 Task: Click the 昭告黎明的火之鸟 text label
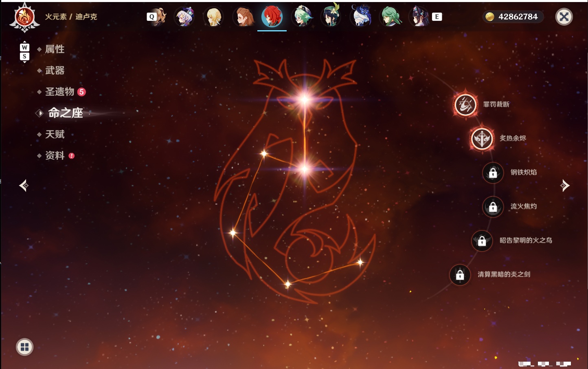coord(526,240)
